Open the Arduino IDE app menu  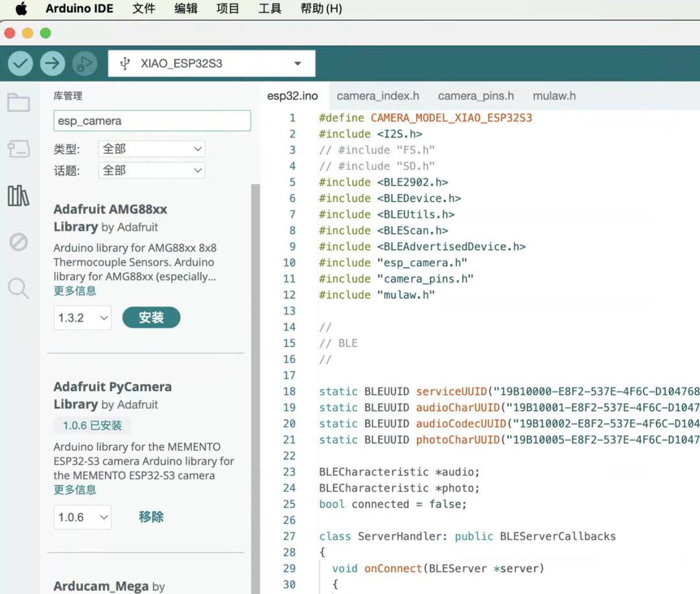[x=80, y=8]
